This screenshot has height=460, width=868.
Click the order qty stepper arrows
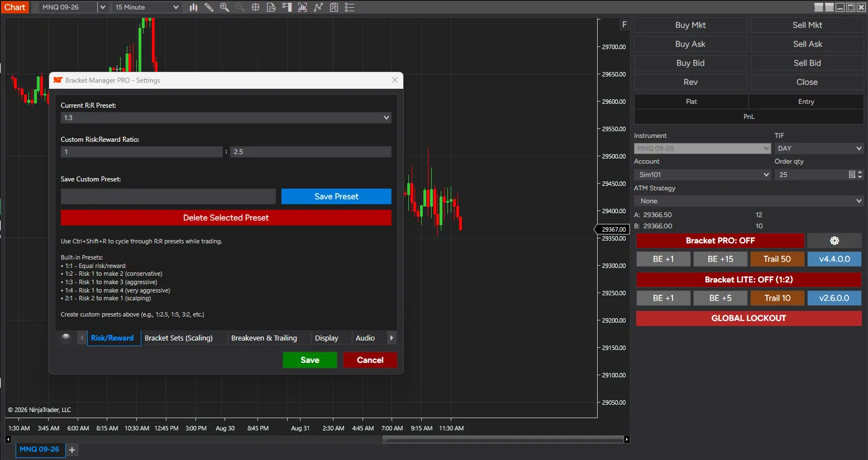860,175
